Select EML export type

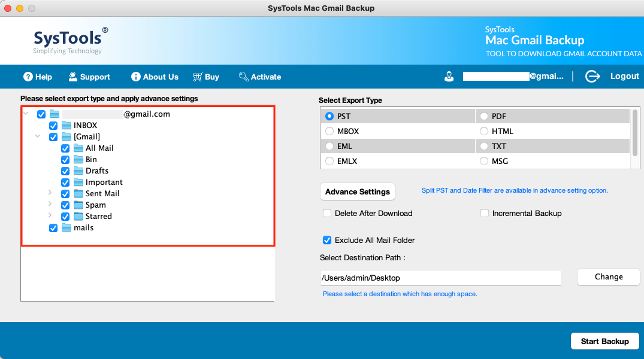click(x=329, y=146)
